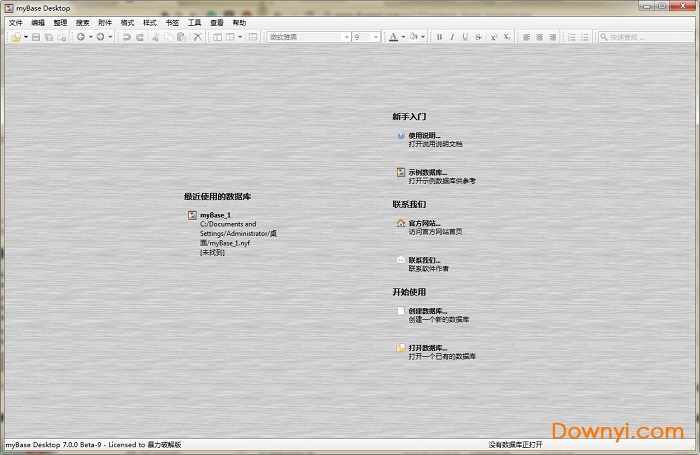This screenshot has height=455, width=700.
Task: Toggle Subscript formatting
Action: (507, 37)
